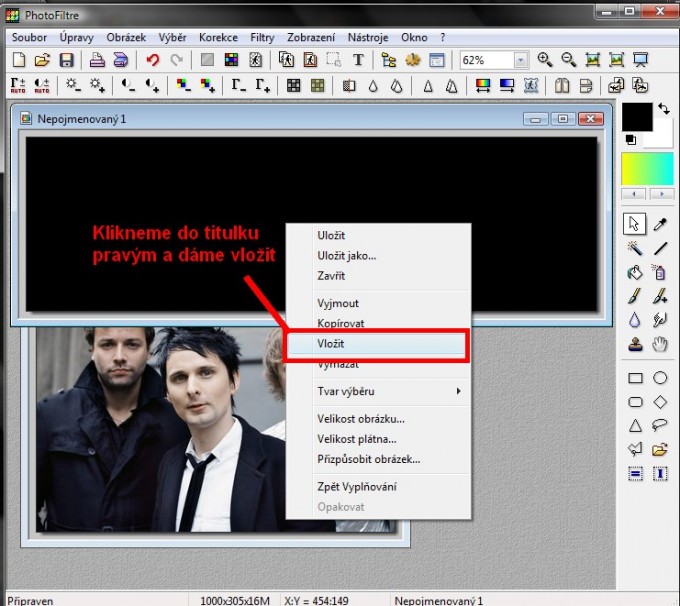Image resolution: width=680 pixels, height=606 pixels.
Task: Open the Text tool (T icon)
Action: [358, 60]
